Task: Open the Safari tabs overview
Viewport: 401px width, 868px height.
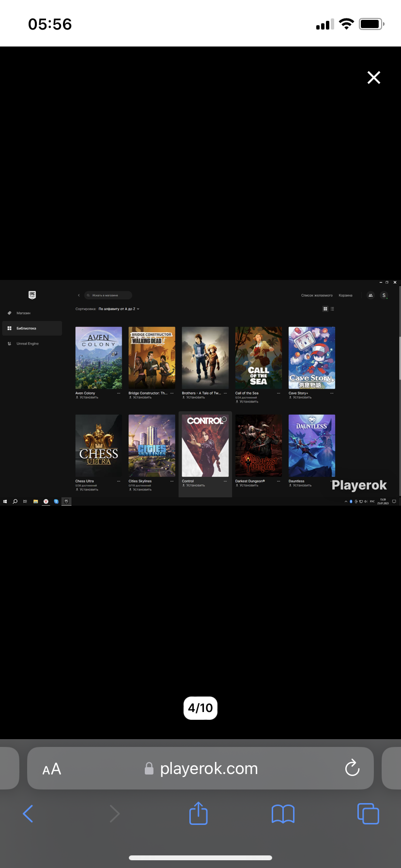Action: (368, 814)
